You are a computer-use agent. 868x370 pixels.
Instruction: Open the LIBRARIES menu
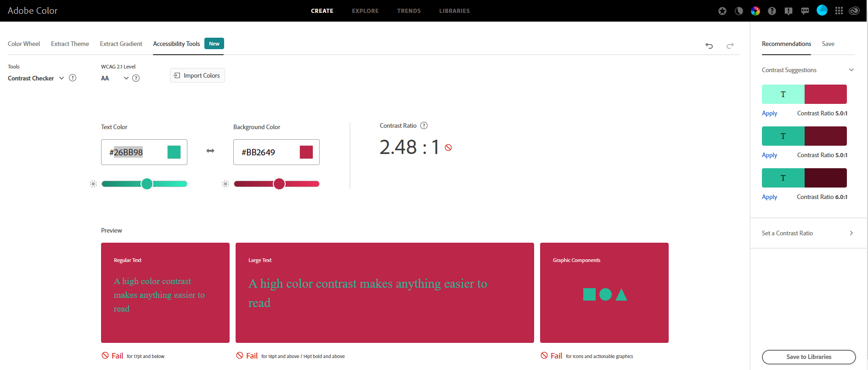click(x=454, y=11)
